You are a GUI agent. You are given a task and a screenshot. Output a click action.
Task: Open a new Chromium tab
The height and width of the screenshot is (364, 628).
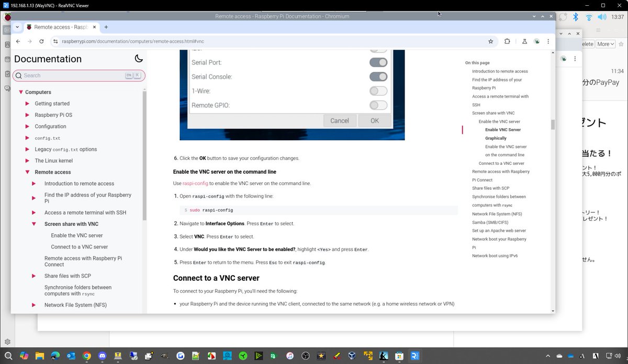click(106, 27)
